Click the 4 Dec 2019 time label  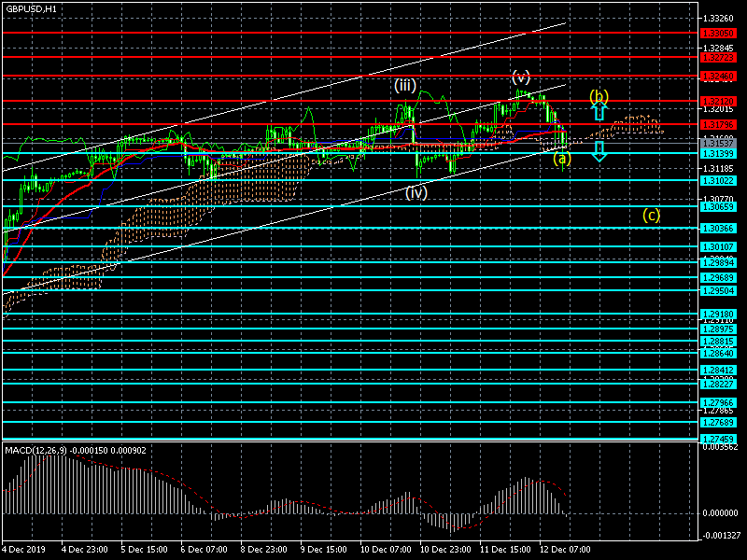tap(24, 549)
